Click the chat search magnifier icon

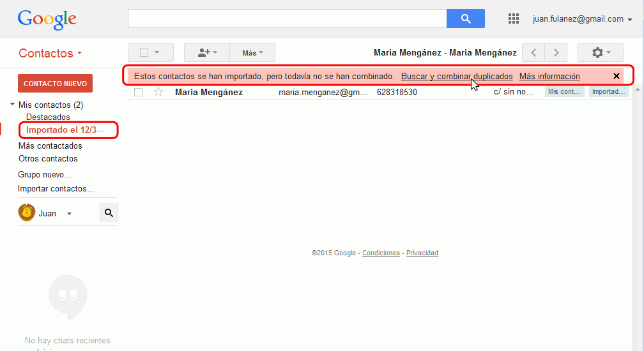click(109, 213)
